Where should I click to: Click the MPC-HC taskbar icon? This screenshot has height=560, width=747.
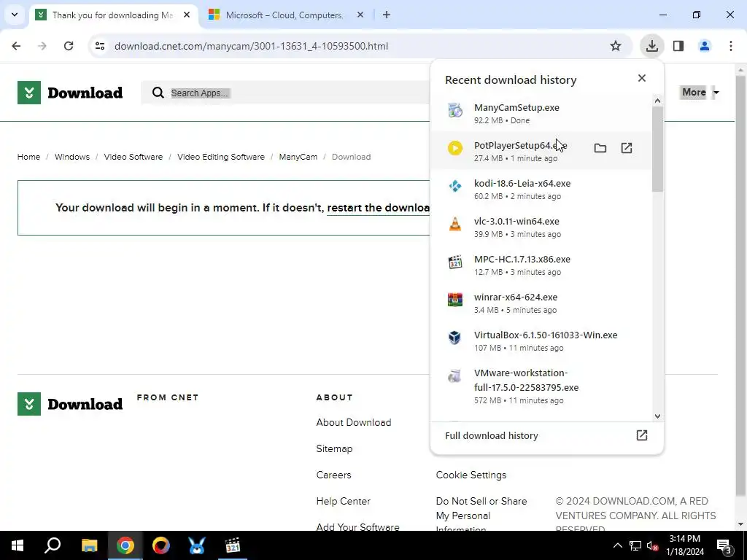point(233,545)
